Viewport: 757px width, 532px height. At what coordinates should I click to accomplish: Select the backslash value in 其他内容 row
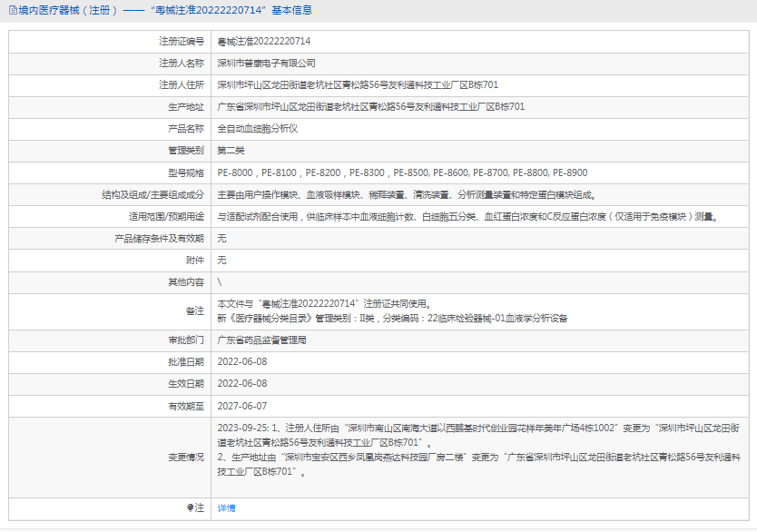[x=220, y=282]
